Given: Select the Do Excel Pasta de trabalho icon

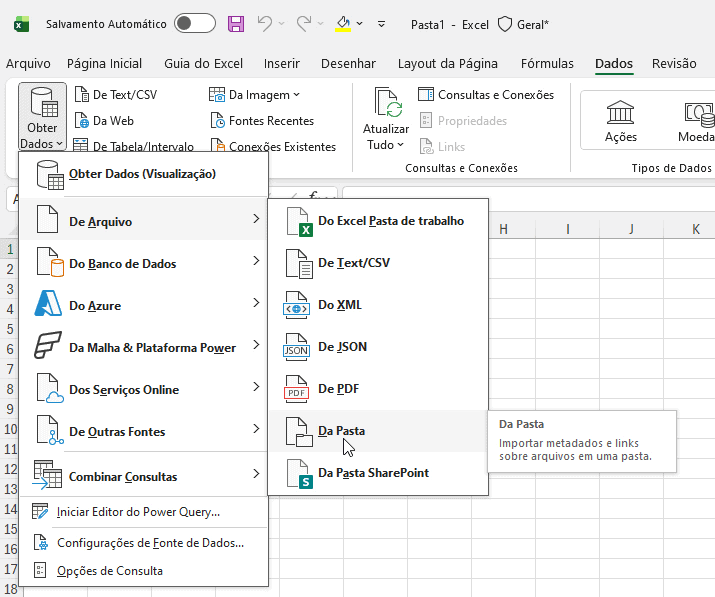Looking at the screenshot, I should pyautogui.click(x=298, y=221).
